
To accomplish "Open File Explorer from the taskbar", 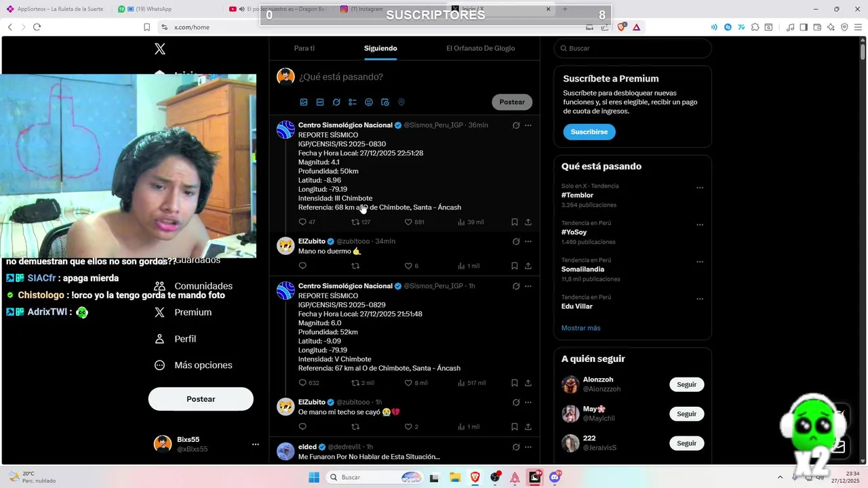I will click(x=455, y=477).
